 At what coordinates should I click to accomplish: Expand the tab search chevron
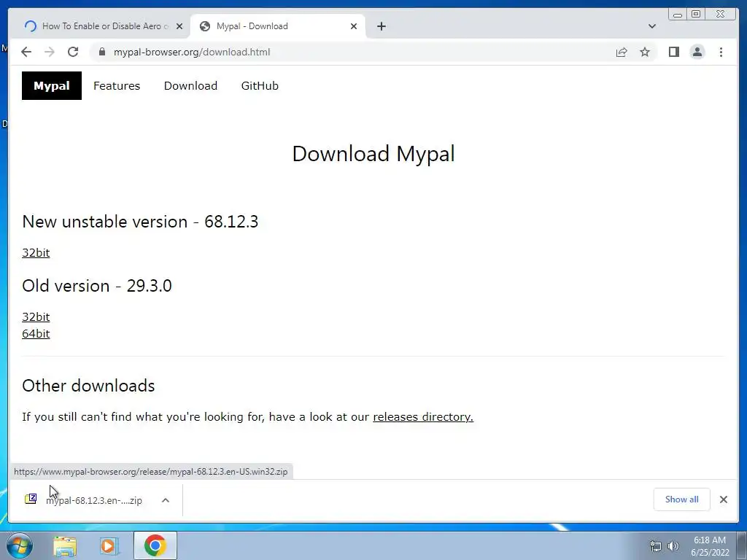click(652, 26)
